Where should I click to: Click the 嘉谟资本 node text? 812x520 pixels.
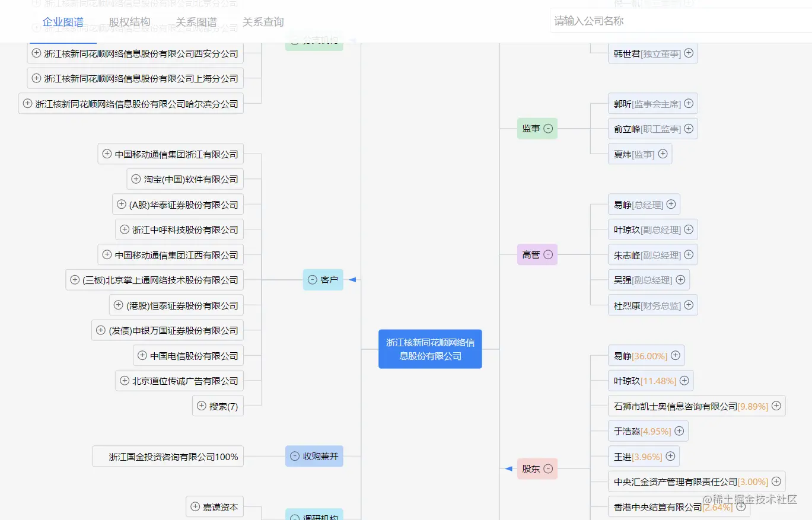click(x=221, y=507)
